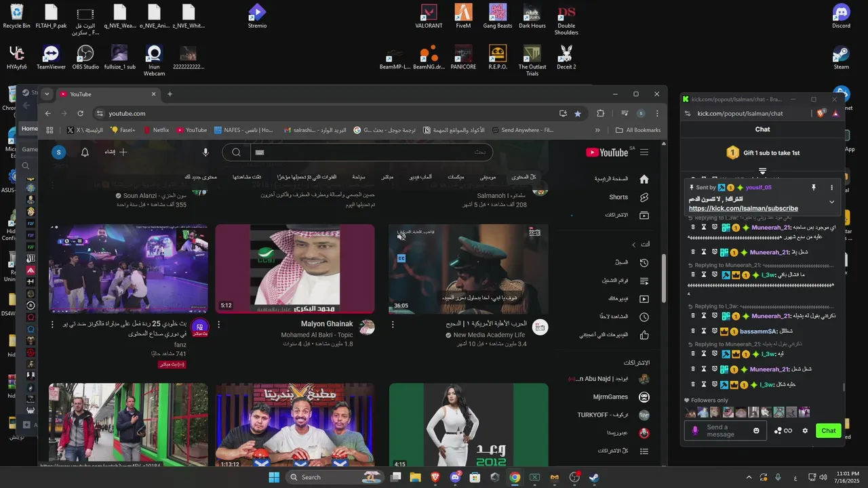Click the Brave Shields icon in Kick window
868x488 pixels.
822,113
